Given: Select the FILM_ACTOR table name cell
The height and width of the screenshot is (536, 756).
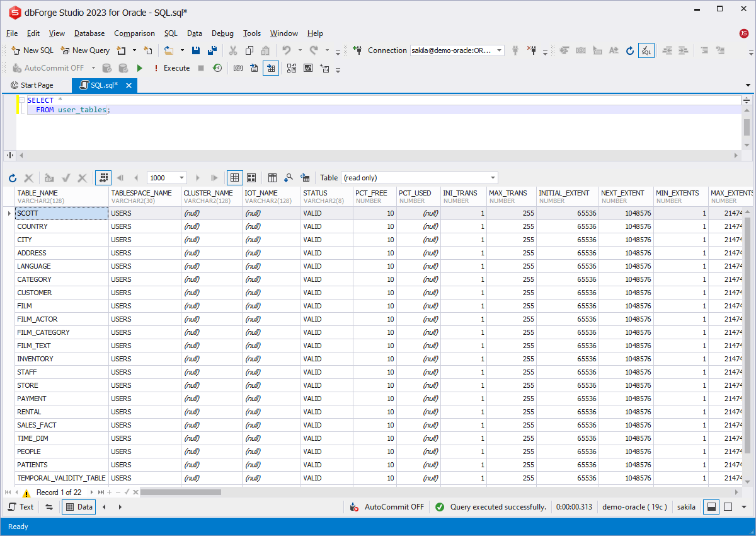Looking at the screenshot, I should [x=62, y=319].
